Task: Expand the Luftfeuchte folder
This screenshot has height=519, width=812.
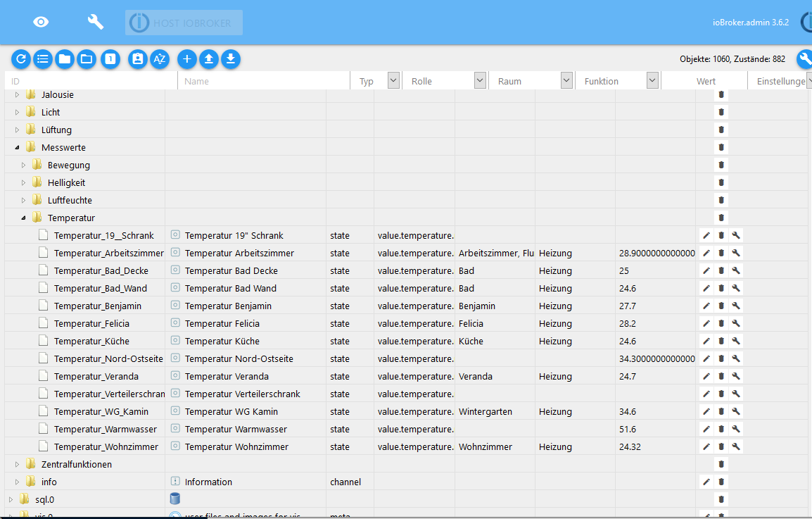Action: (x=23, y=201)
